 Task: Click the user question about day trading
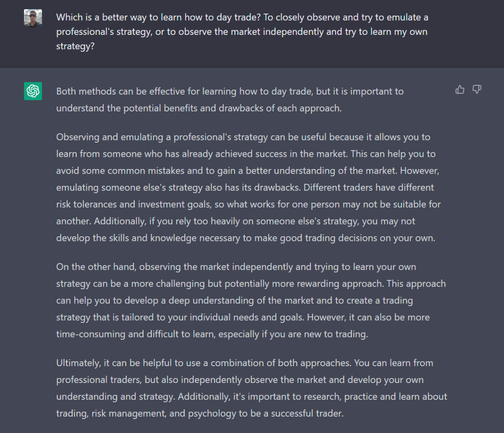point(242,32)
